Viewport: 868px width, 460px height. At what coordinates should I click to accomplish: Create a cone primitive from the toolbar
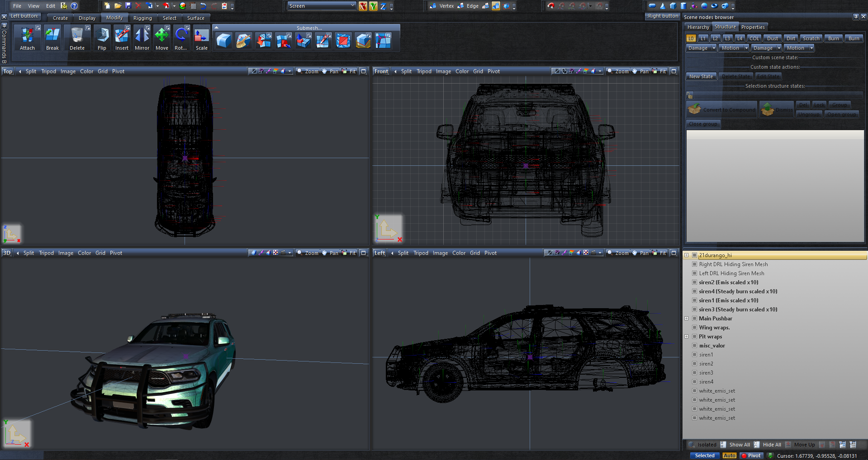(663, 6)
